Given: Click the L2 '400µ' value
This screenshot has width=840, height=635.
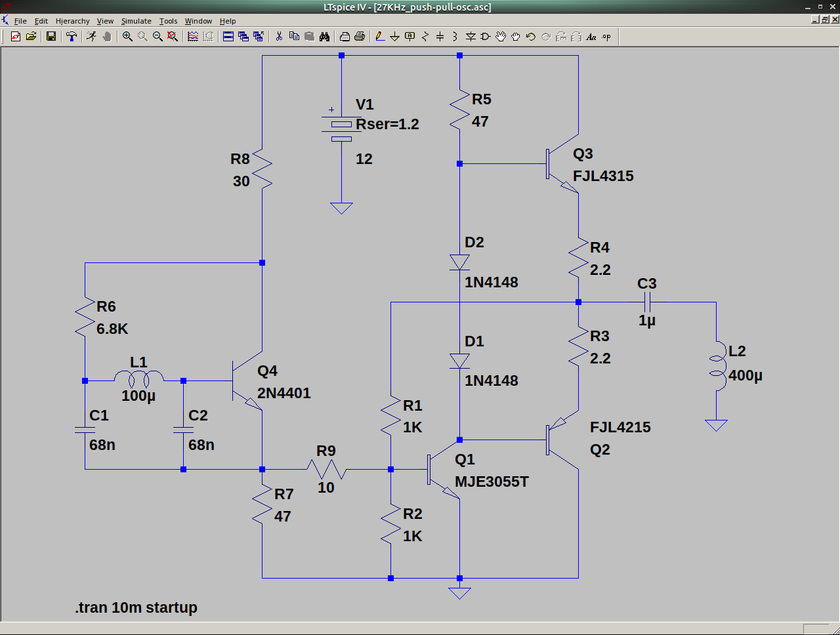Looking at the screenshot, I should pos(745,375).
